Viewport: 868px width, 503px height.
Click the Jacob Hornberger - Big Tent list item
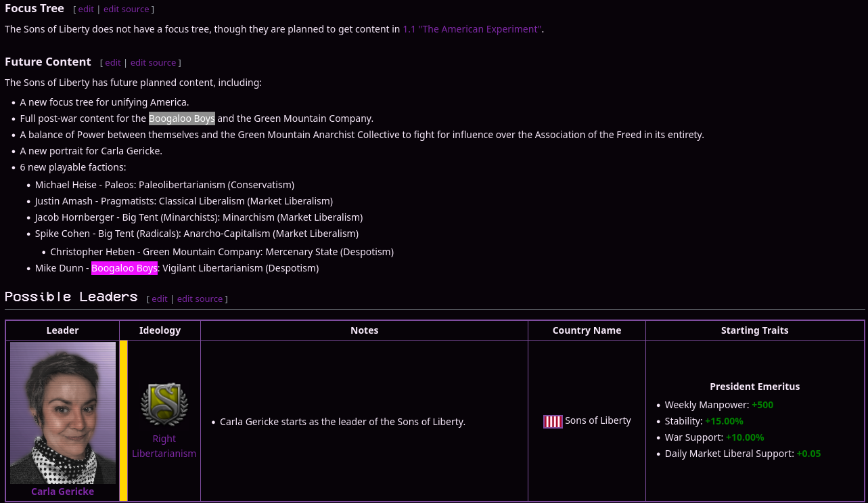coord(199,217)
